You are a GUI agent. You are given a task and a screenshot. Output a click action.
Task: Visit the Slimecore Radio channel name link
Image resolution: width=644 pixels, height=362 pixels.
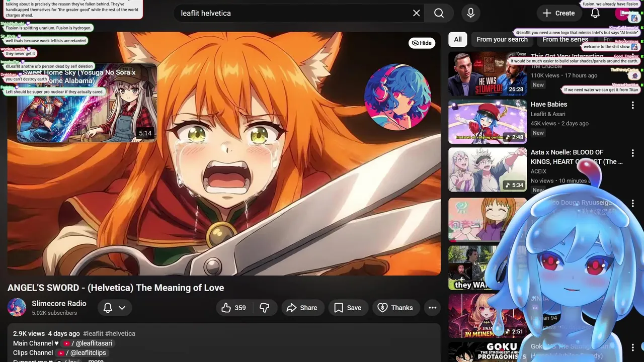click(x=59, y=303)
